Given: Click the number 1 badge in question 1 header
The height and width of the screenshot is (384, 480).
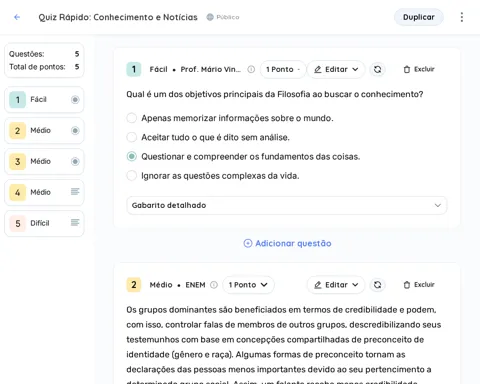Looking at the screenshot, I should 134,69.
